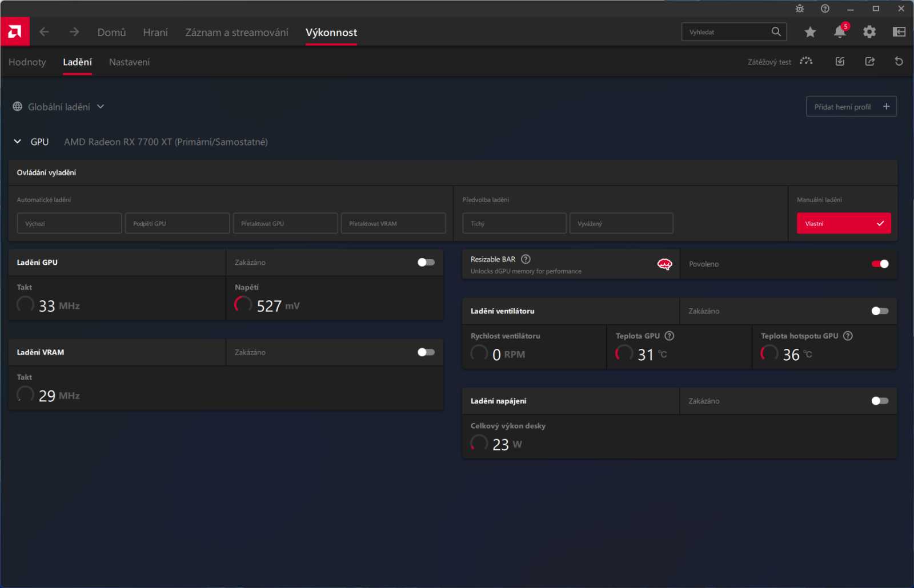Click the search magnifier icon
The width and height of the screenshot is (914, 588).
coord(776,32)
